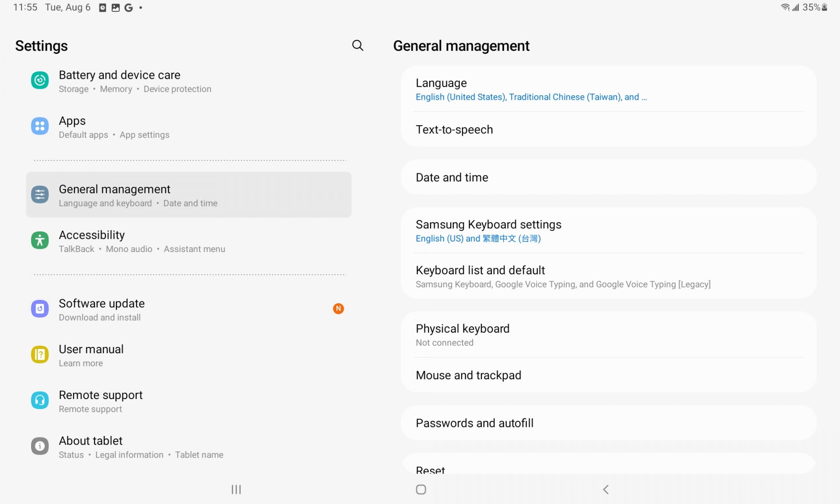Select General management in the settings list
Image resolution: width=840 pixels, height=504 pixels.
pos(188,195)
